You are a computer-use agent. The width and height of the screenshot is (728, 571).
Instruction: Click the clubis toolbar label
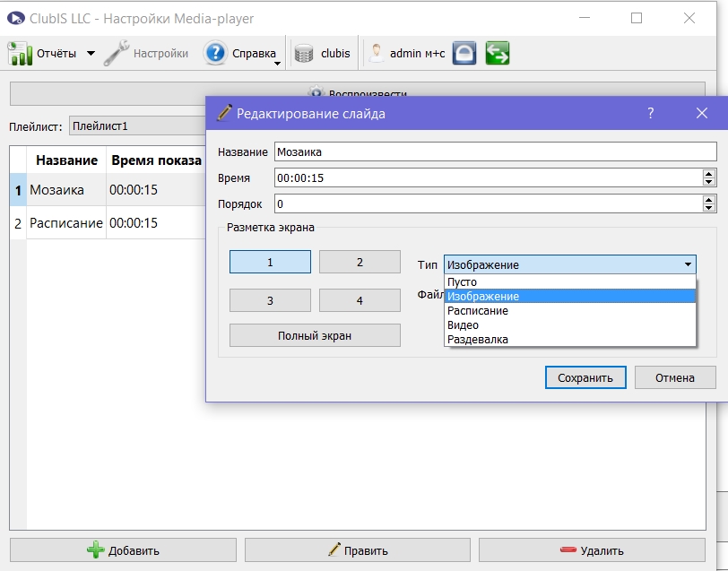coord(335,54)
